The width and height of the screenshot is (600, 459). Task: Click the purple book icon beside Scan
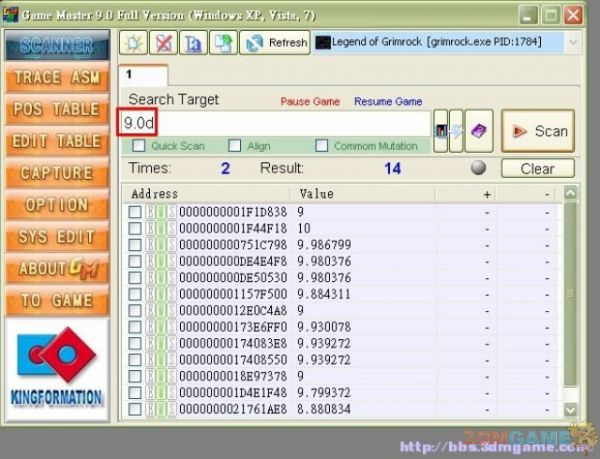tap(479, 131)
